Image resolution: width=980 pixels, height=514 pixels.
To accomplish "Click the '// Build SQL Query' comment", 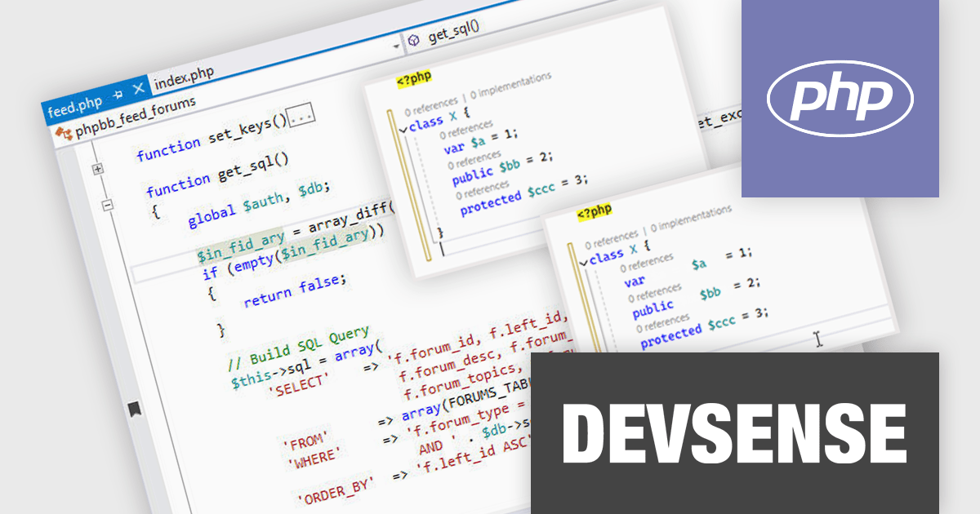I will click(x=297, y=346).
